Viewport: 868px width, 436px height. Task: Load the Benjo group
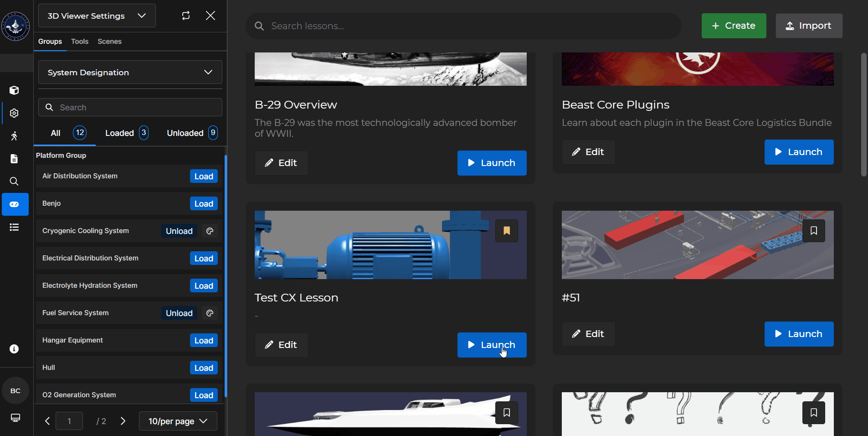(204, 204)
